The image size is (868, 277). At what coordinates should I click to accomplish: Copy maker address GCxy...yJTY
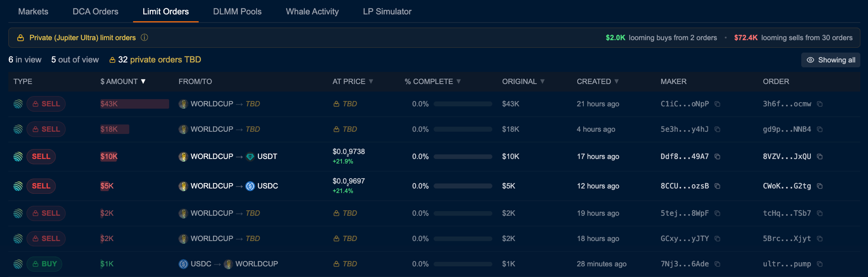tap(717, 238)
